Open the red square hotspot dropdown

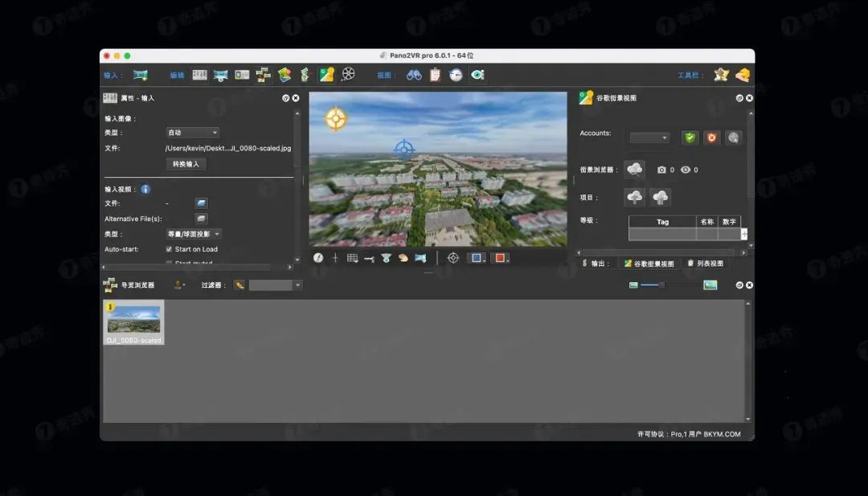click(x=500, y=258)
